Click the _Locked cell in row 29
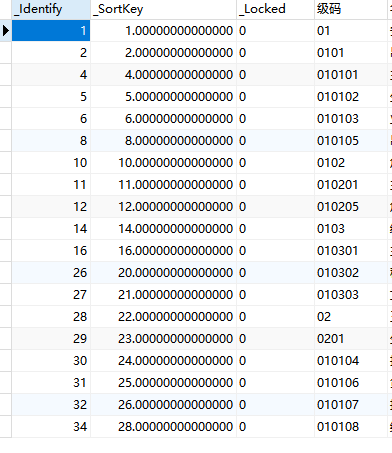This screenshot has width=392, height=453. click(x=275, y=339)
